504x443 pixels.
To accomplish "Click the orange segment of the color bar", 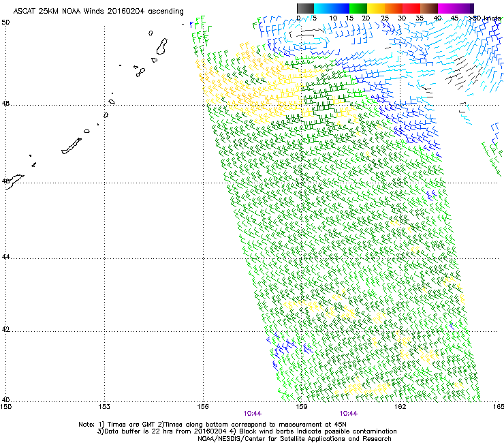I will point(394,8).
